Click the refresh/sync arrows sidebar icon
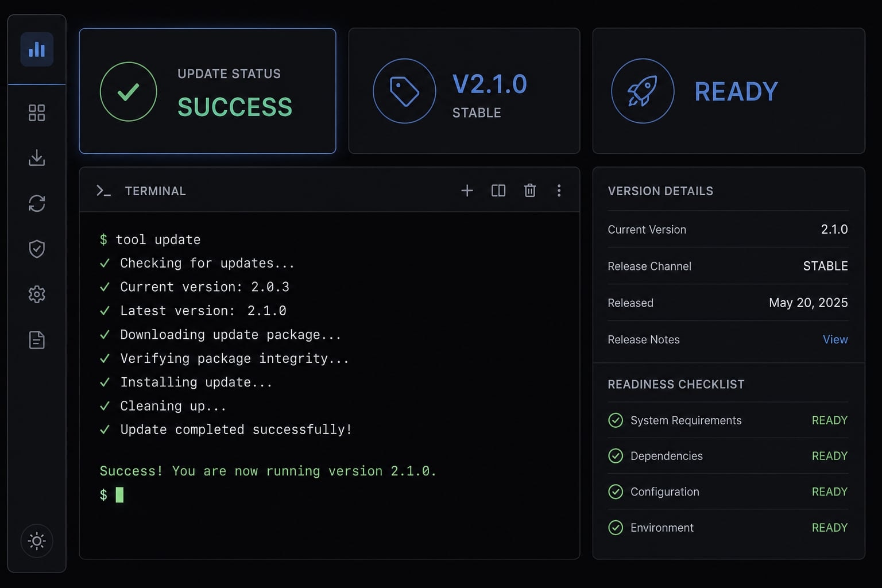The height and width of the screenshot is (588, 882). [x=37, y=203]
